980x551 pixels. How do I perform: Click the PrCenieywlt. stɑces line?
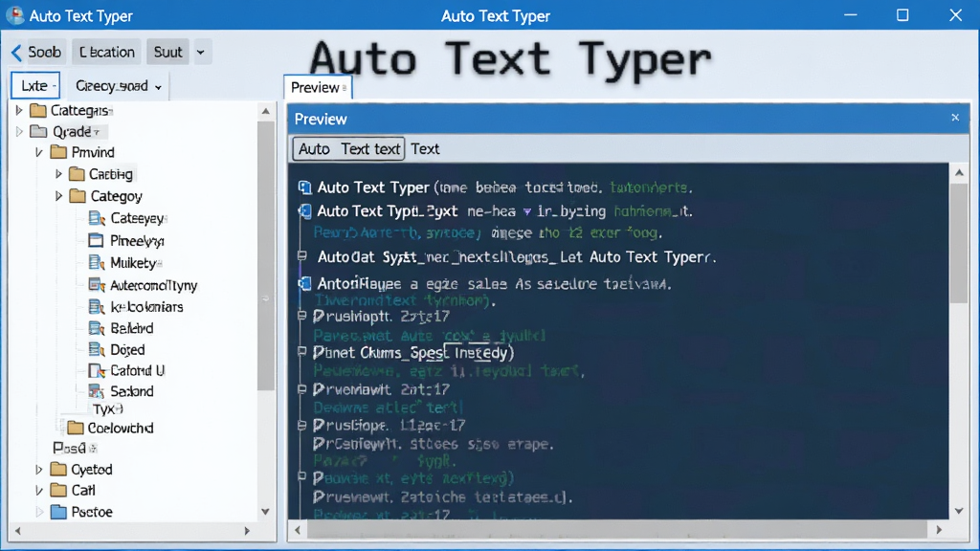click(434, 444)
